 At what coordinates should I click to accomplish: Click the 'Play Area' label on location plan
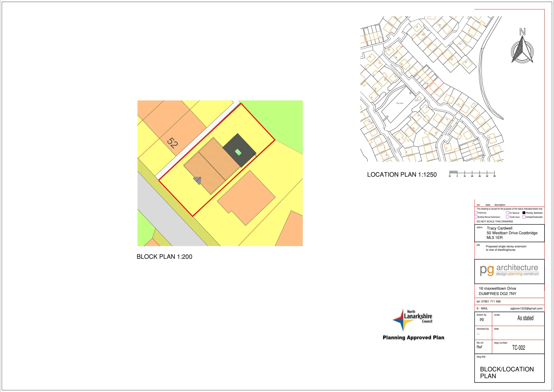pos(400,103)
